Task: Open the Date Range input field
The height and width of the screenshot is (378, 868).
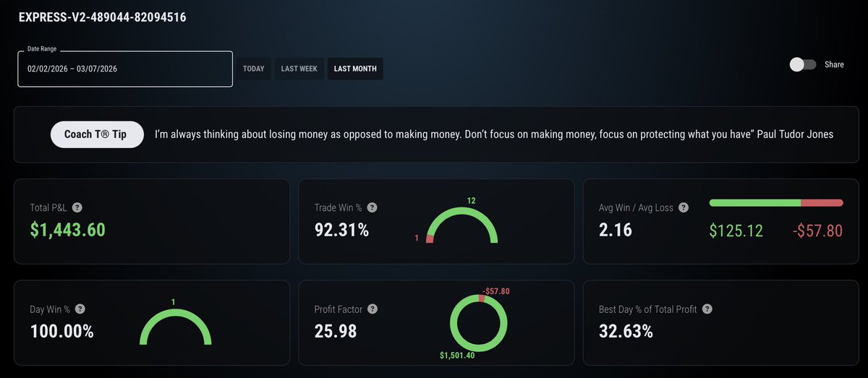Action: (x=125, y=69)
